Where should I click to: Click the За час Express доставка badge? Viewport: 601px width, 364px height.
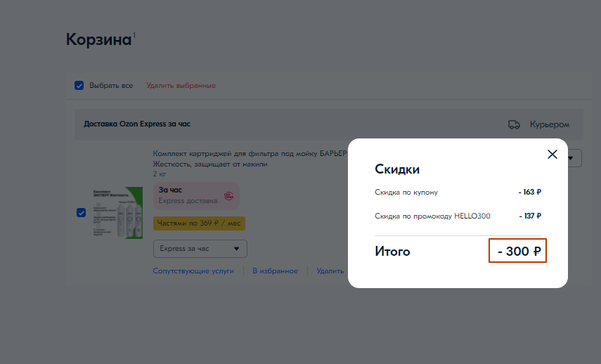196,196
